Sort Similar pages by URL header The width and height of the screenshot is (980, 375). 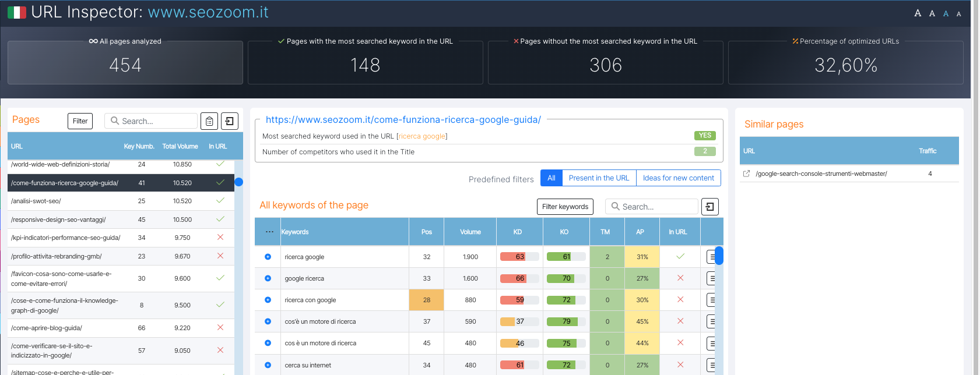749,151
